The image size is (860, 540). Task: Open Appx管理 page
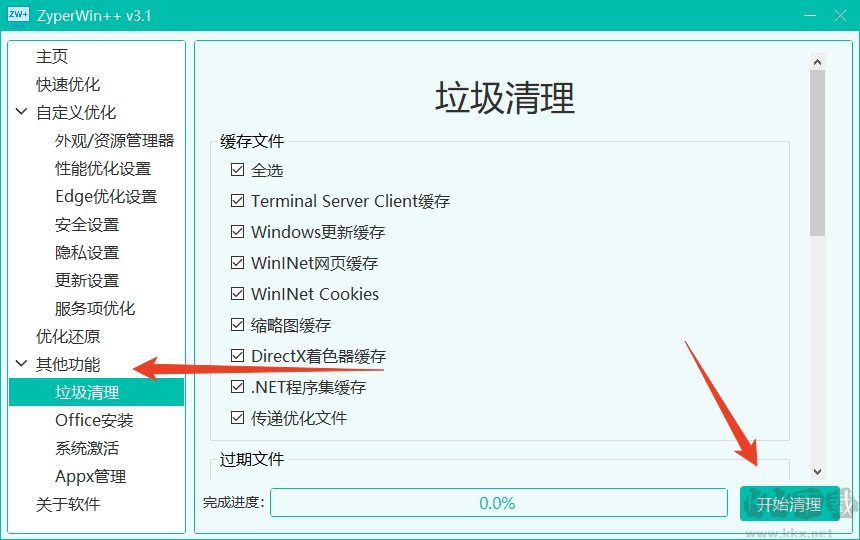90,476
